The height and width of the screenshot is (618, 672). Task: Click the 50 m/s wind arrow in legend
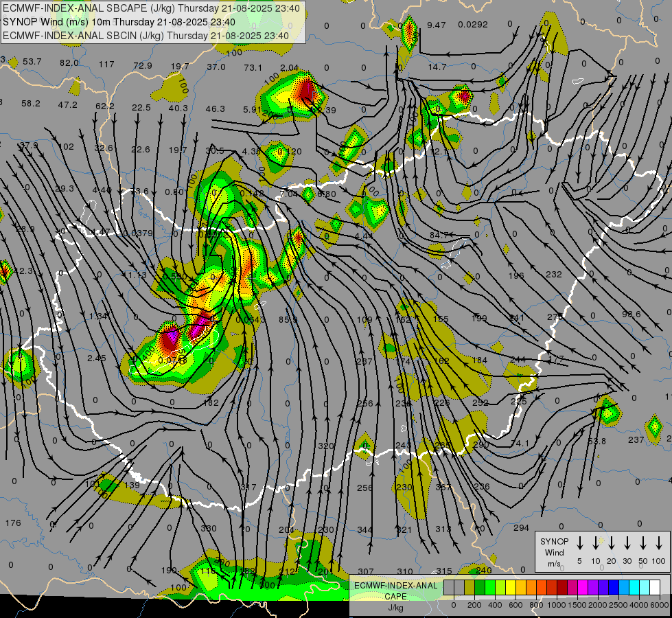click(x=643, y=542)
